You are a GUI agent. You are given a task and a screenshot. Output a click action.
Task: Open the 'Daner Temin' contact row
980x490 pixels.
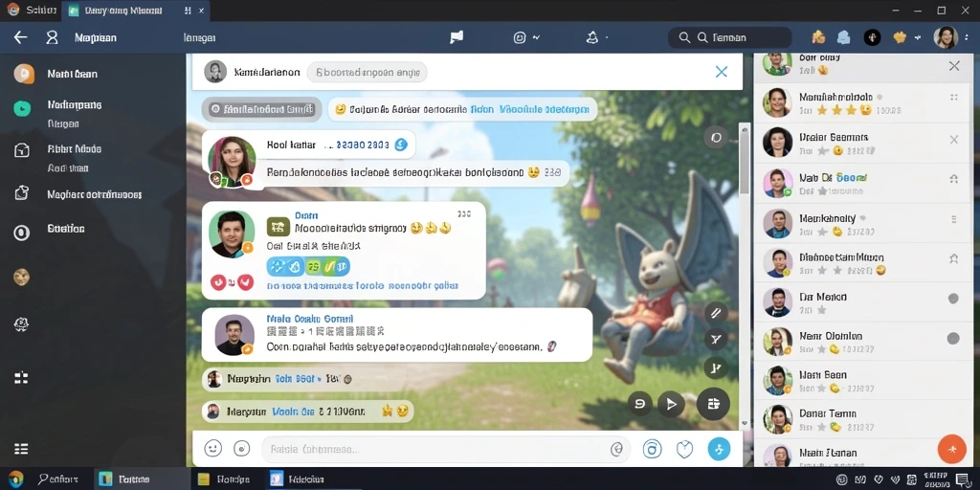tap(865, 419)
